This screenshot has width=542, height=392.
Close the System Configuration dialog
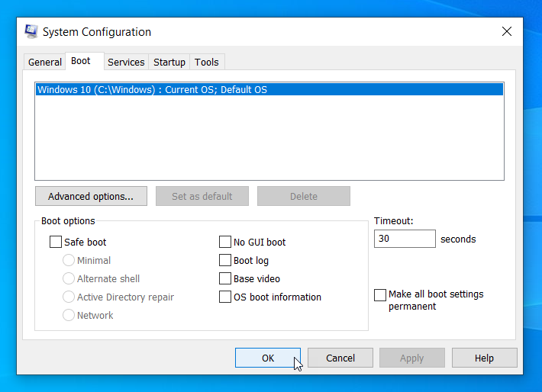(x=506, y=31)
